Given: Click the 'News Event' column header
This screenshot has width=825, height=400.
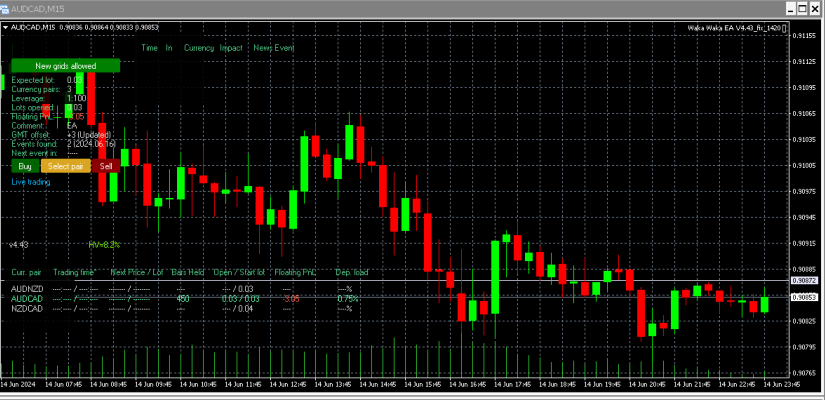Looking at the screenshot, I should click(x=274, y=48).
